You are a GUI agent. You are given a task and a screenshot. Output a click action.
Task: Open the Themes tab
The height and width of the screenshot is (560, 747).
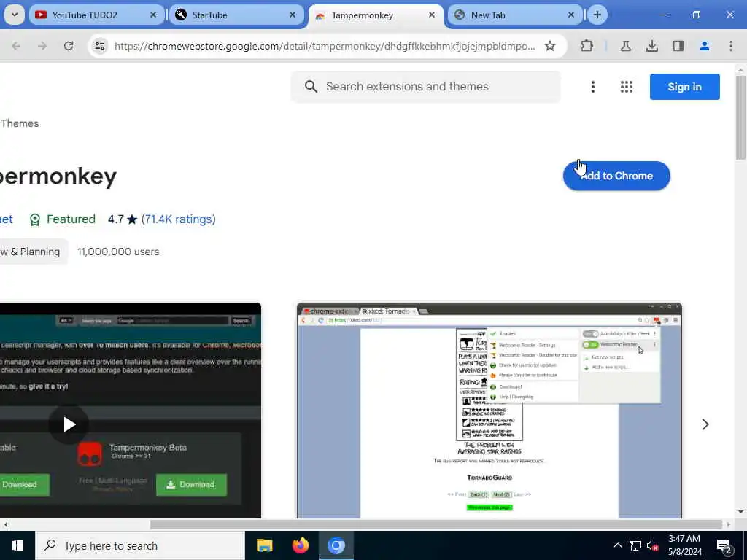point(20,123)
